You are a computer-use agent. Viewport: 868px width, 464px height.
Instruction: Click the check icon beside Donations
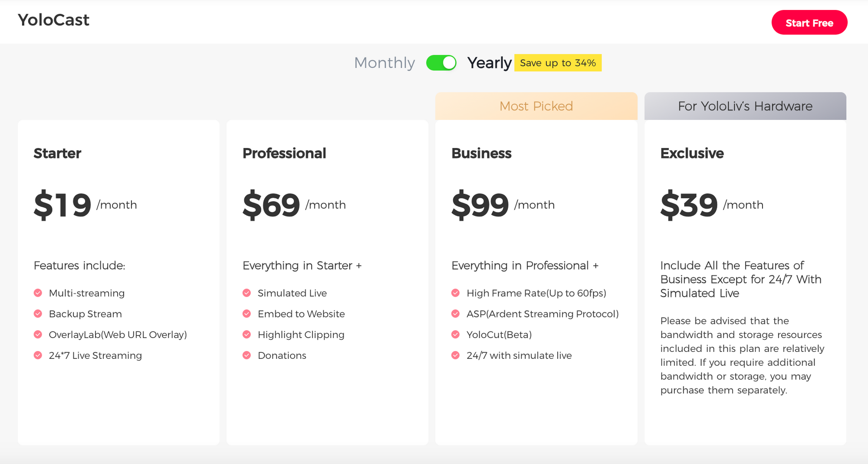(247, 355)
